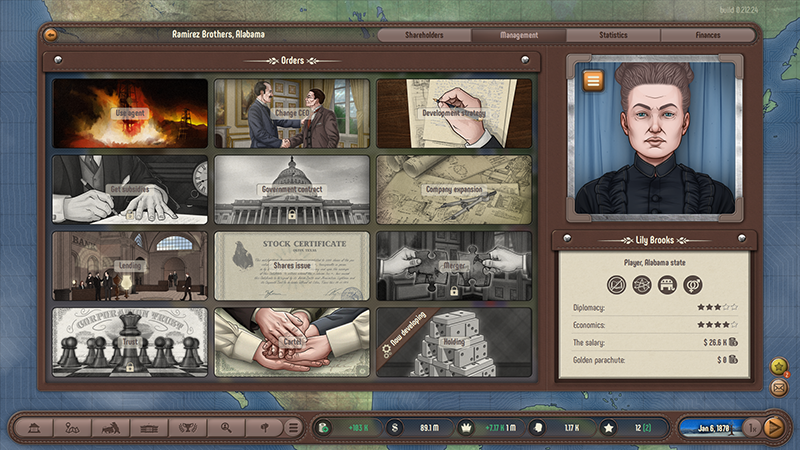This screenshot has height=450, width=800.
Task: Click the gold star notification icon
Action: [779, 367]
